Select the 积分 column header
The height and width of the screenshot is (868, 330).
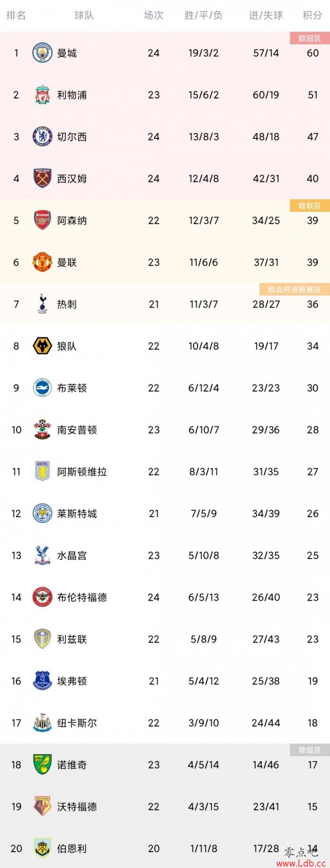coord(312,15)
